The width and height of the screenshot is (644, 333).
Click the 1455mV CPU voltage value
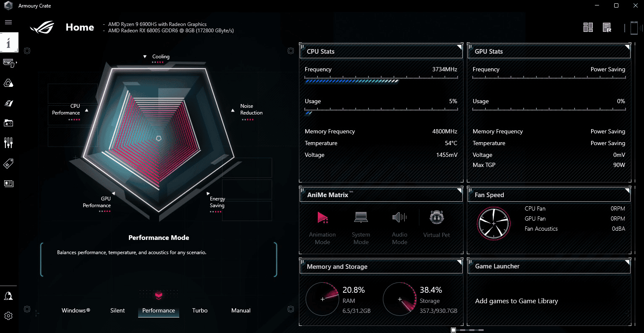[x=447, y=155]
